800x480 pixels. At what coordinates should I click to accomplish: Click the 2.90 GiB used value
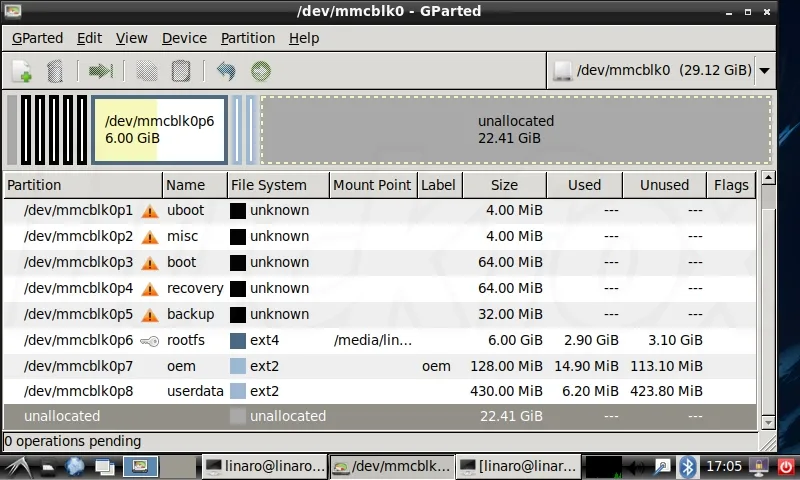pyautogui.click(x=591, y=340)
